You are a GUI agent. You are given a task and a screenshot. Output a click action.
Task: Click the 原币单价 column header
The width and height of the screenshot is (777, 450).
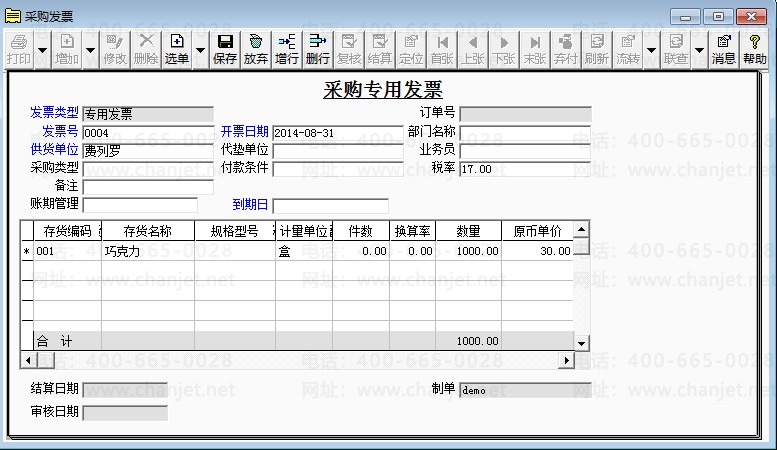point(537,231)
